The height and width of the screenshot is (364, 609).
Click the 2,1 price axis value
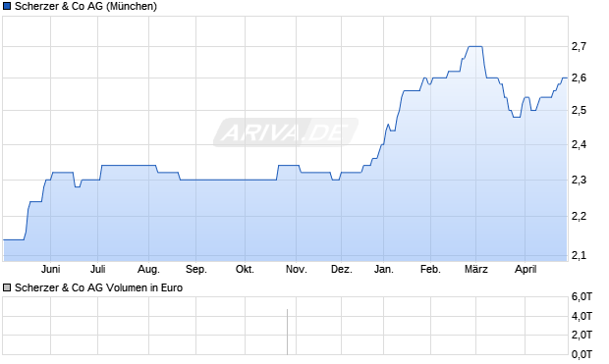pyautogui.click(x=580, y=255)
